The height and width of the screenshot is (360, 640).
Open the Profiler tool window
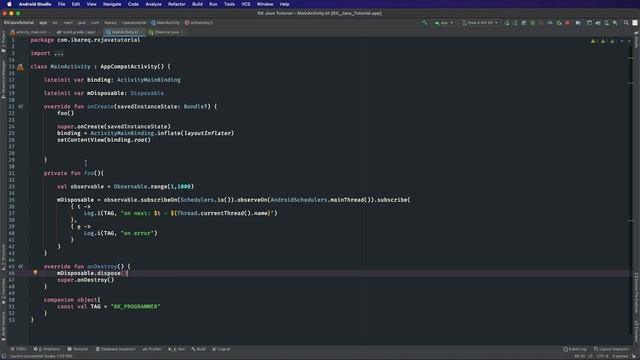pos(152,349)
